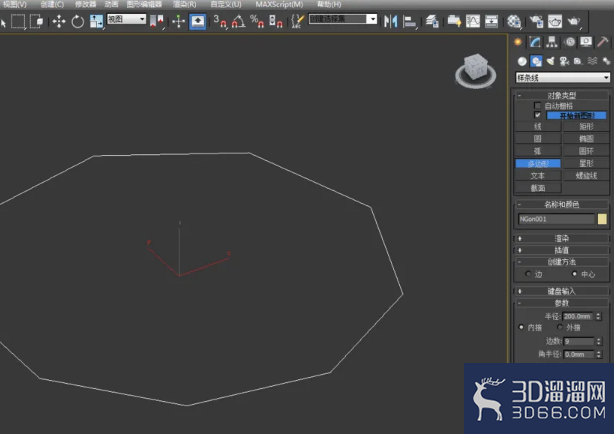The height and width of the screenshot is (434, 614).
Task: Click the 线 shape button
Action: [x=538, y=126]
